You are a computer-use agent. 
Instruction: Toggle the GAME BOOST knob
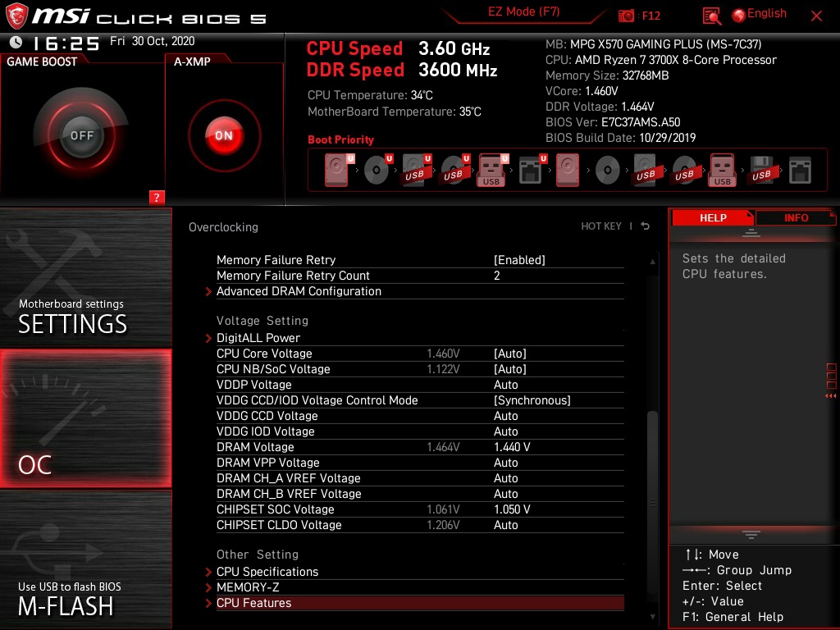(81, 135)
